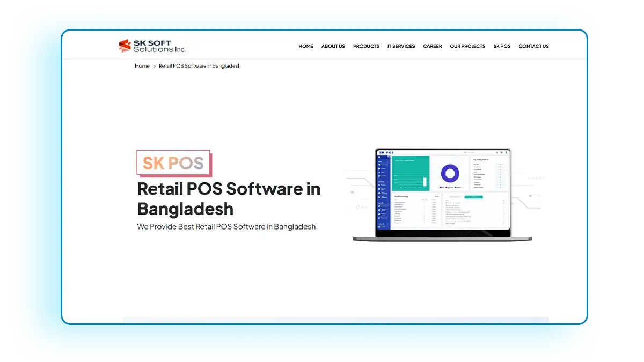Toggle the POS series in the donut chart legend

pyautogui.click(x=441, y=187)
